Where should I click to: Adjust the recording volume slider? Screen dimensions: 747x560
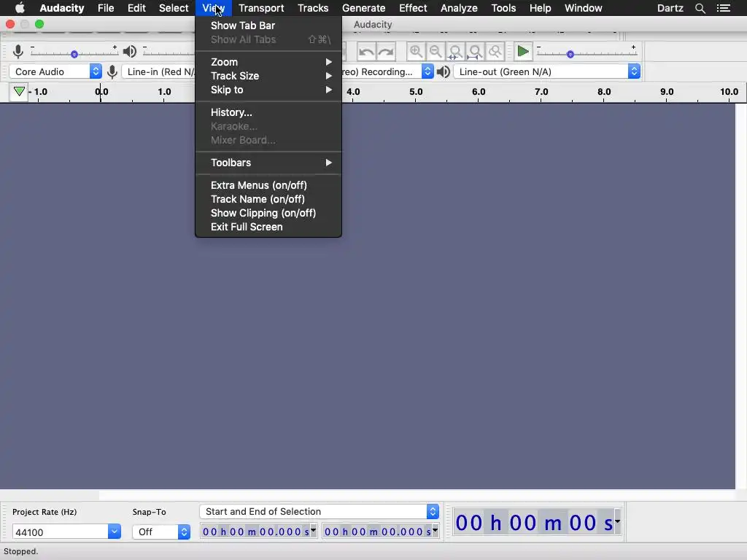tap(74, 54)
